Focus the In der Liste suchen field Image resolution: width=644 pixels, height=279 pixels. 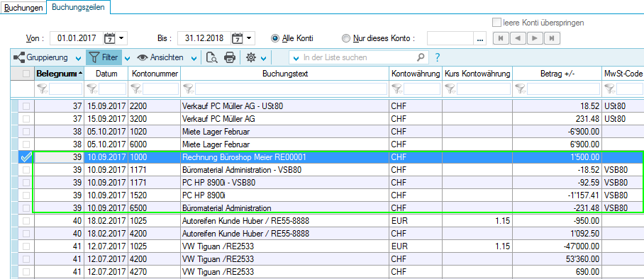coord(359,57)
